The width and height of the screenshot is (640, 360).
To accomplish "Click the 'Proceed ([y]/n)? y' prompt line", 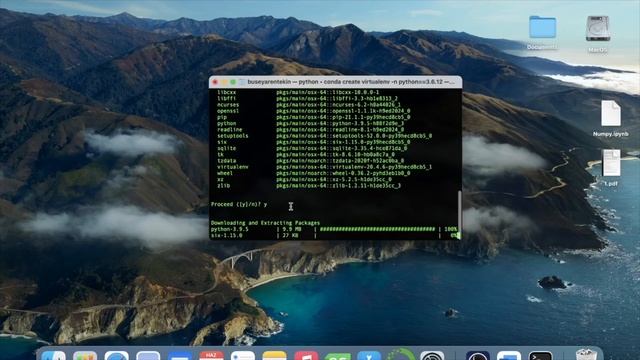I will point(239,204).
